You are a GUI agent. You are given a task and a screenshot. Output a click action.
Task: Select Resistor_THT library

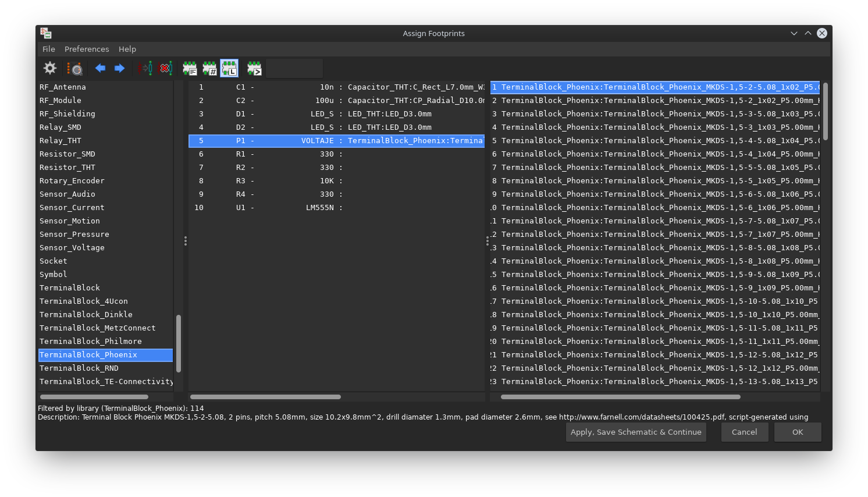coord(106,168)
